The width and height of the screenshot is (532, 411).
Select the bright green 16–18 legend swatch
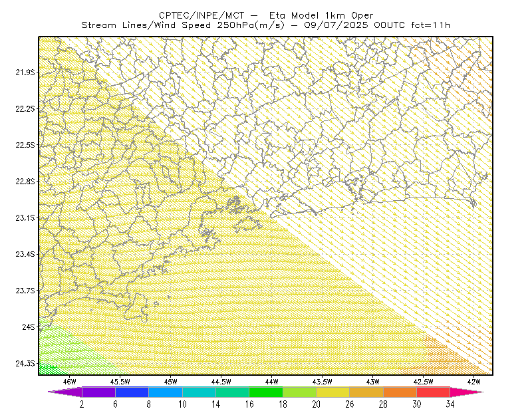coord(266,392)
